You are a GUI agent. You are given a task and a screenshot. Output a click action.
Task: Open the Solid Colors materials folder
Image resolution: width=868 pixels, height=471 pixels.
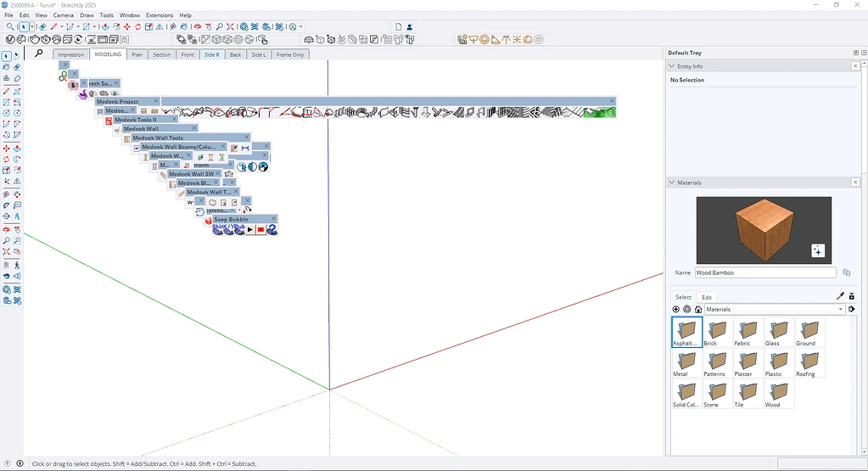[686, 394]
